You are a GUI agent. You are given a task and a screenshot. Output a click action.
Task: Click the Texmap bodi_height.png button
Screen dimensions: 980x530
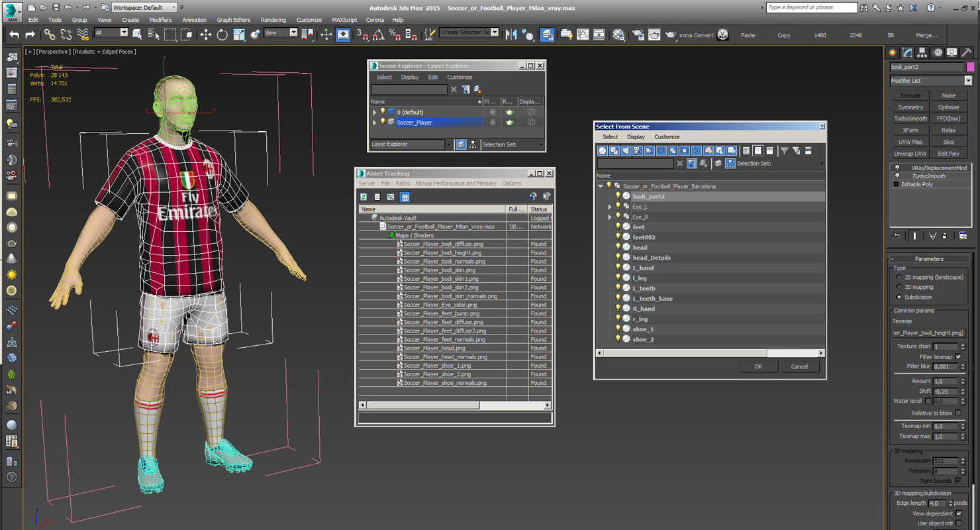coord(929,333)
